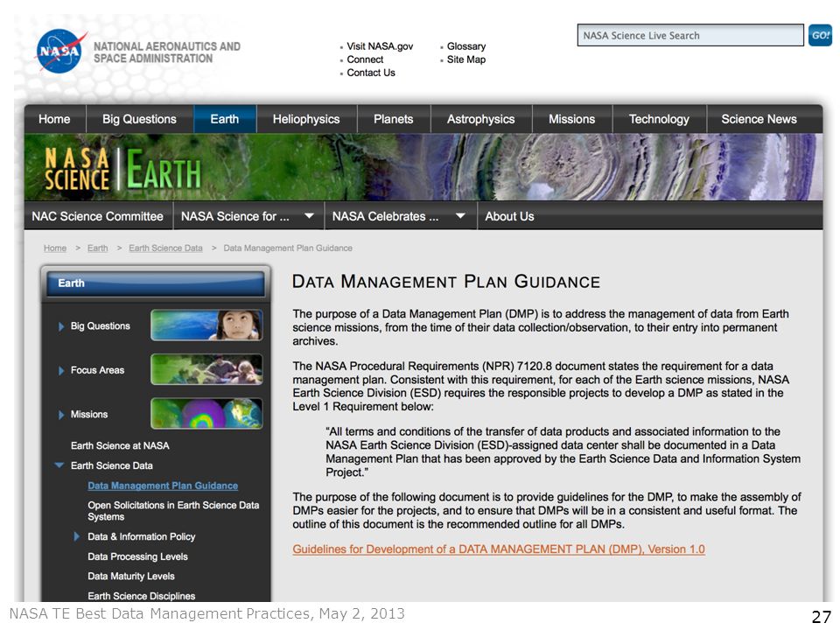Click the NASA Science Earth banner logo

[122, 169]
